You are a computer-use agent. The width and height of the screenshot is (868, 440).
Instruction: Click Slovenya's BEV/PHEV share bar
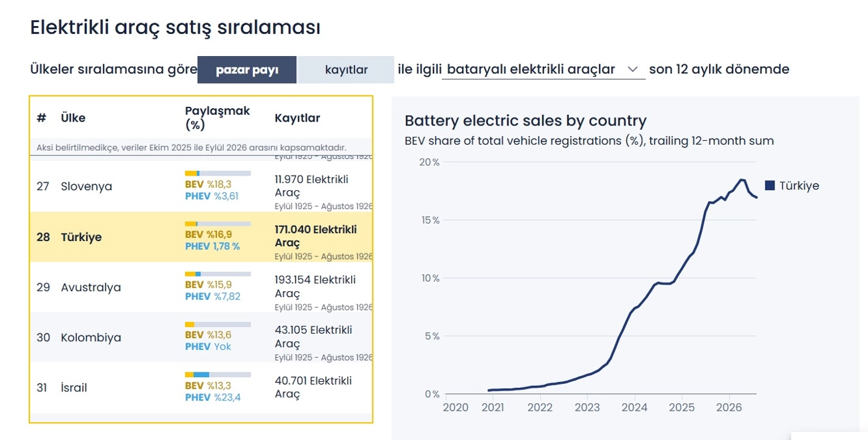pos(218,174)
